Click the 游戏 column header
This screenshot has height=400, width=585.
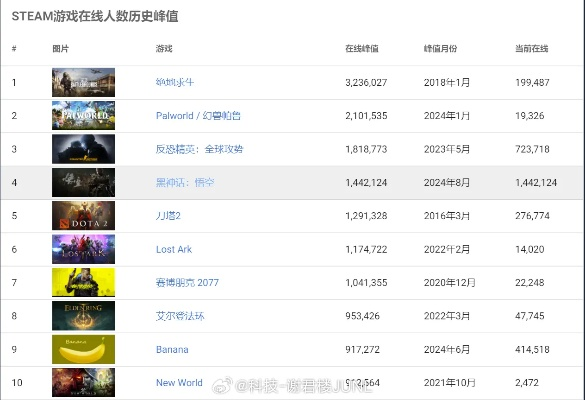pyautogui.click(x=164, y=49)
